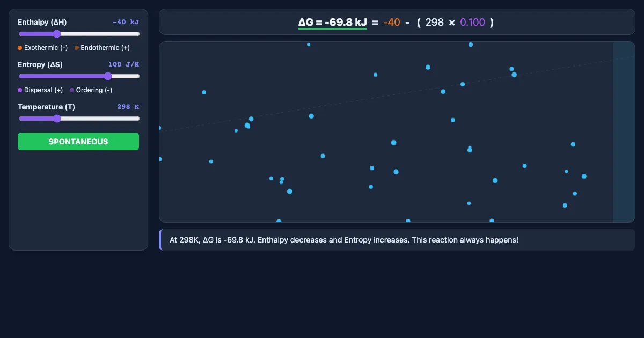Click the Enthalpy slider handle
Viewport: 644px width, 338px height.
click(57, 34)
